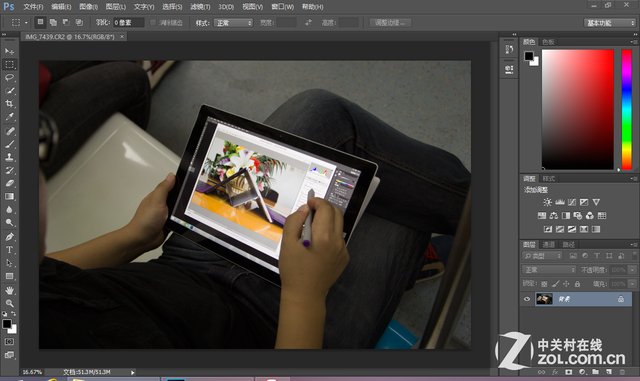Open status bar document info arrow
Viewport: 640px width, 381px height.
[133, 372]
